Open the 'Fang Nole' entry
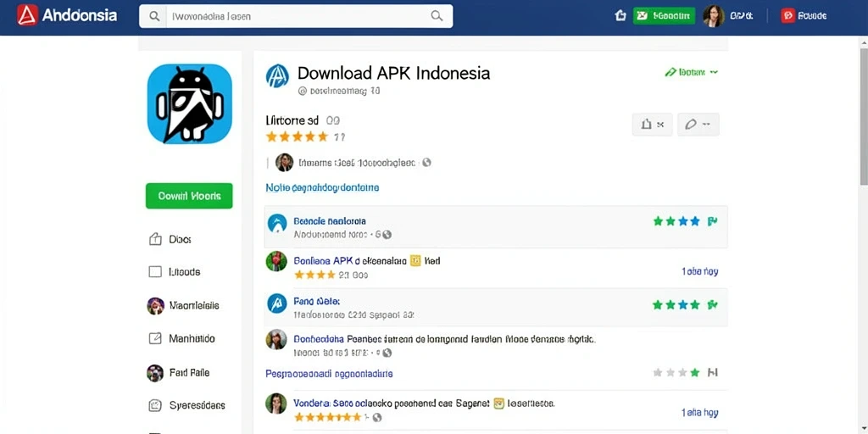The height and width of the screenshot is (434, 868). (317, 301)
